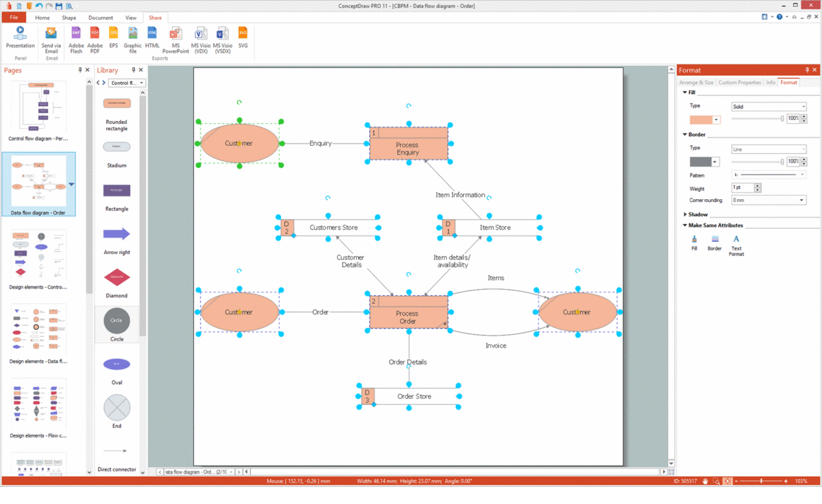Viewport: 822px width, 504px height.
Task: Expand the Shadow section
Action: 685,214
